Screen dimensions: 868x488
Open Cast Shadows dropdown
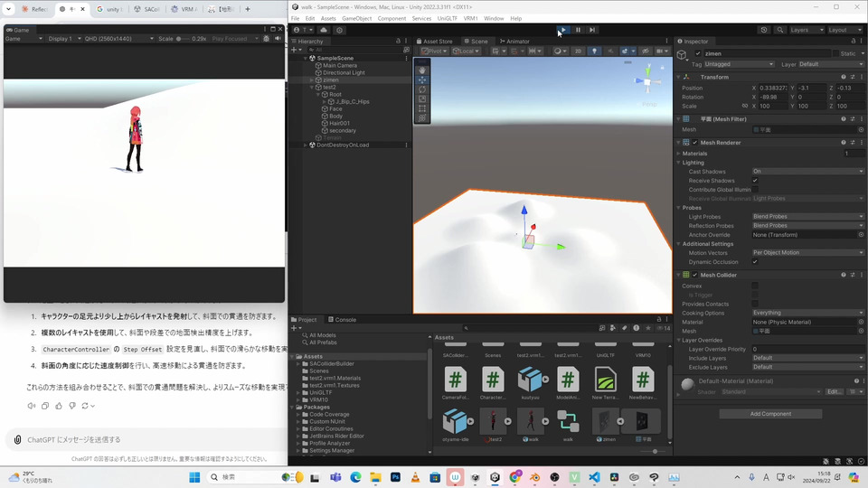807,172
